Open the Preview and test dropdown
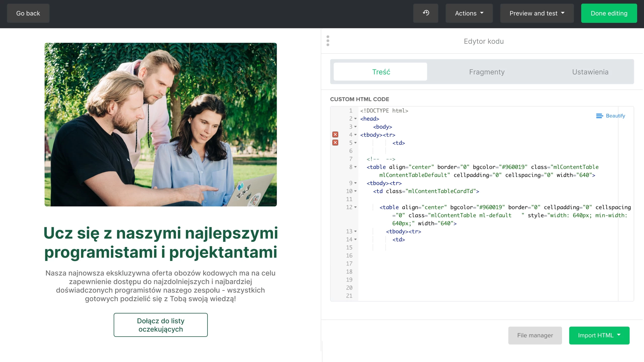 (537, 13)
